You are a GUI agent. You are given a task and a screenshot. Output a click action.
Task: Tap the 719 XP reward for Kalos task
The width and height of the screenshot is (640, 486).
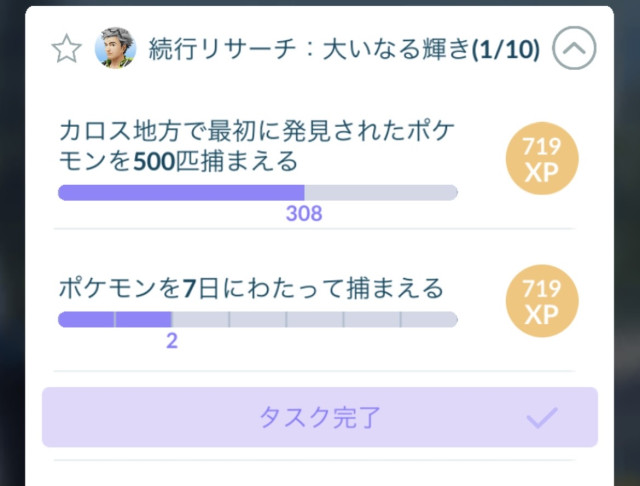click(x=542, y=160)
